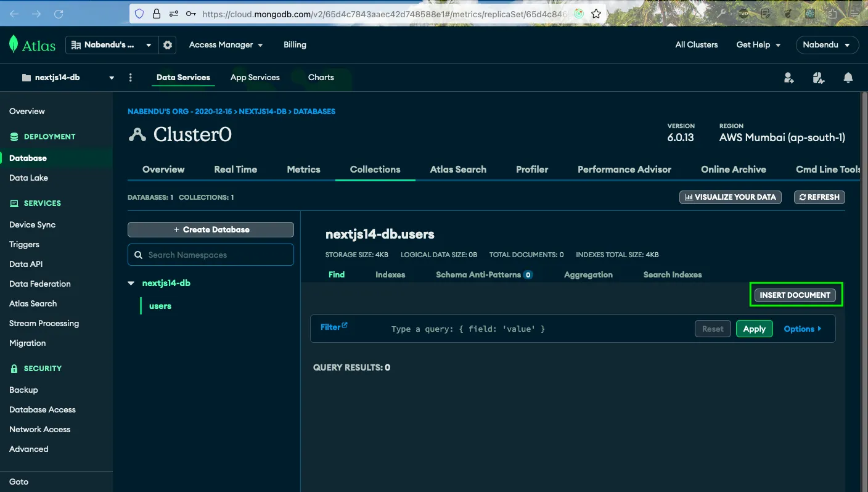Click the Insert Document button

pyautogui.click(x=795, y=295)
